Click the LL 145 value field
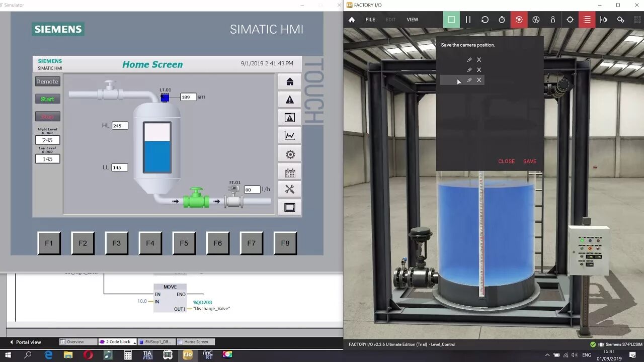The width and height of the screenshot is (644, 362). (x=120, y=167)
